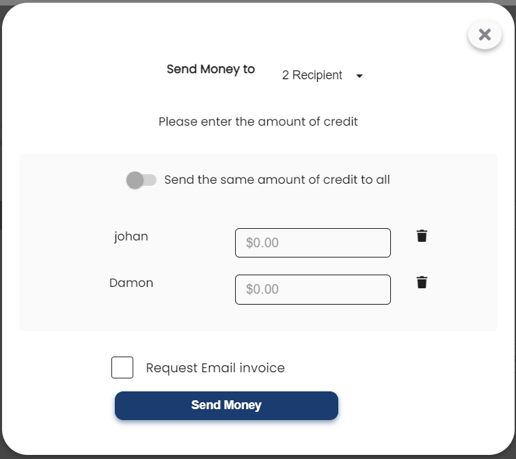
Task: Remove Damon using the trash icon
Action: 422,282
